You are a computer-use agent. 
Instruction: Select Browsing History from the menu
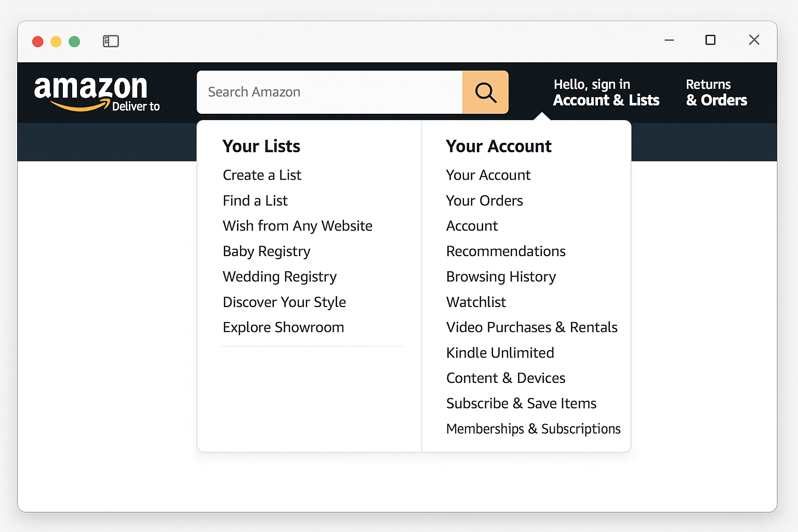point(500,276)
